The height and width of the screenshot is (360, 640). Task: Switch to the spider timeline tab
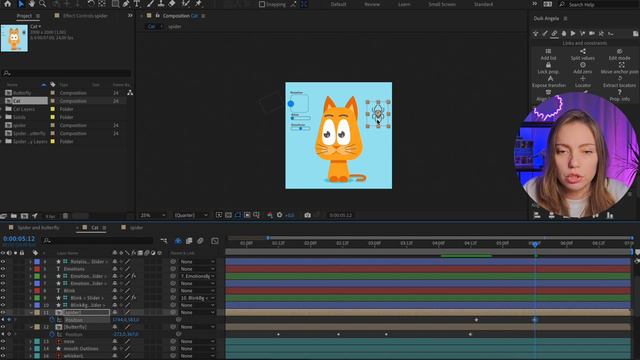point(136,228)
